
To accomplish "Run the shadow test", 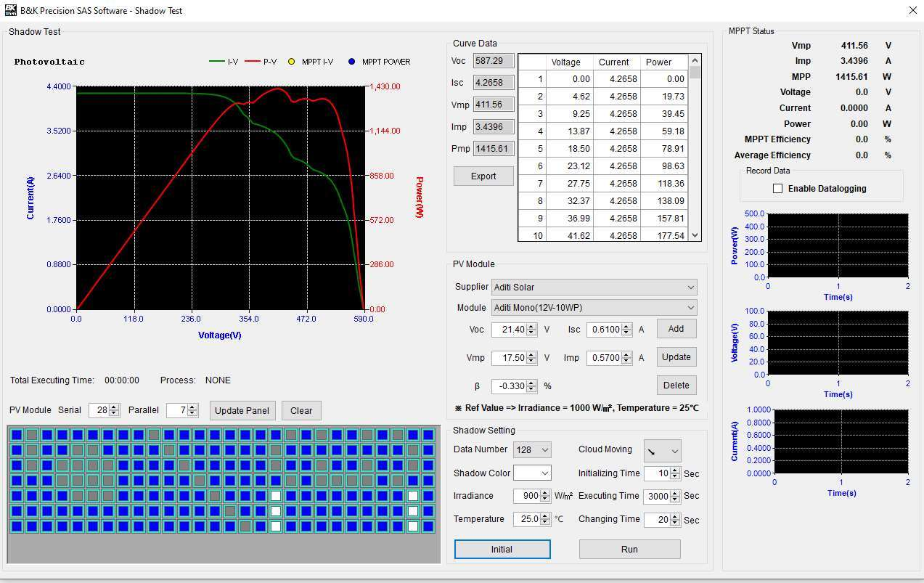I will (630, 550).
